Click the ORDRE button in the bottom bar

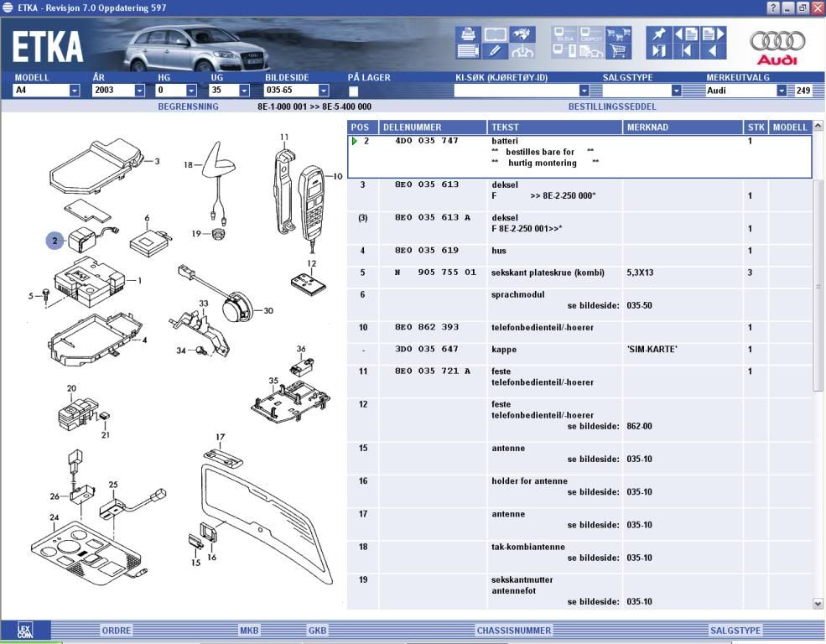pos(116,631)
